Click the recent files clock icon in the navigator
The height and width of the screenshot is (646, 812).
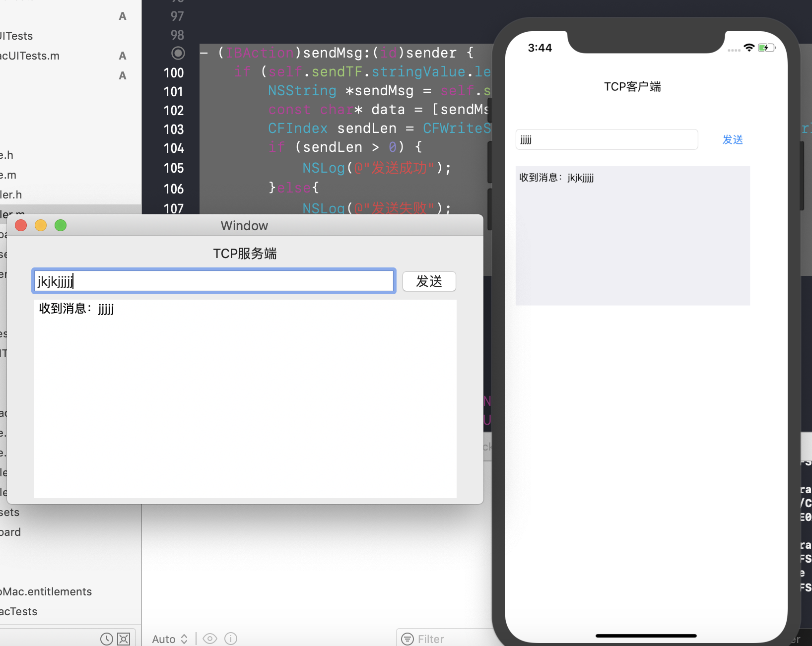107,639
